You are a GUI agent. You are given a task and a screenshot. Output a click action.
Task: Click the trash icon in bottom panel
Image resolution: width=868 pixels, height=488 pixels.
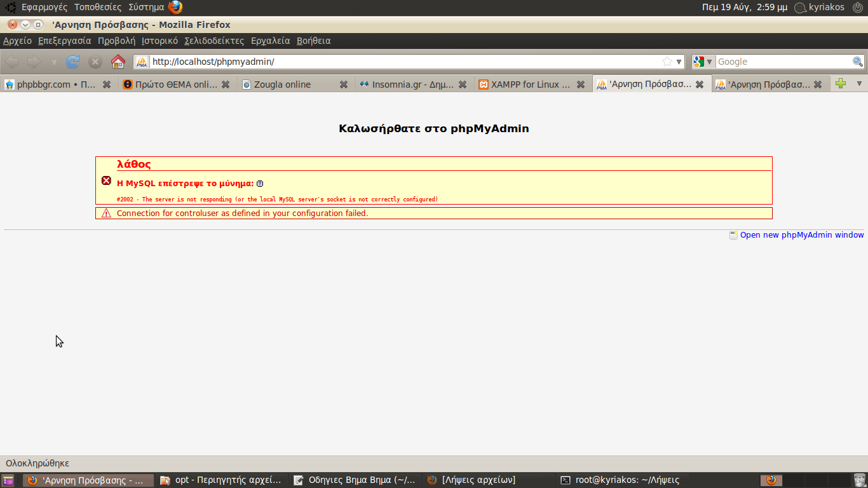point(859,480)
